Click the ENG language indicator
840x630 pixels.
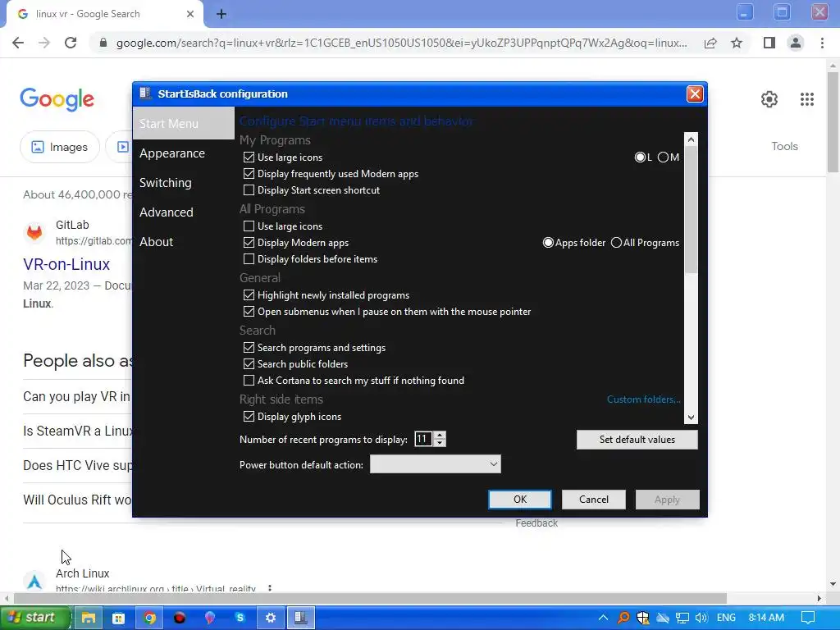(x=726, y=618)
